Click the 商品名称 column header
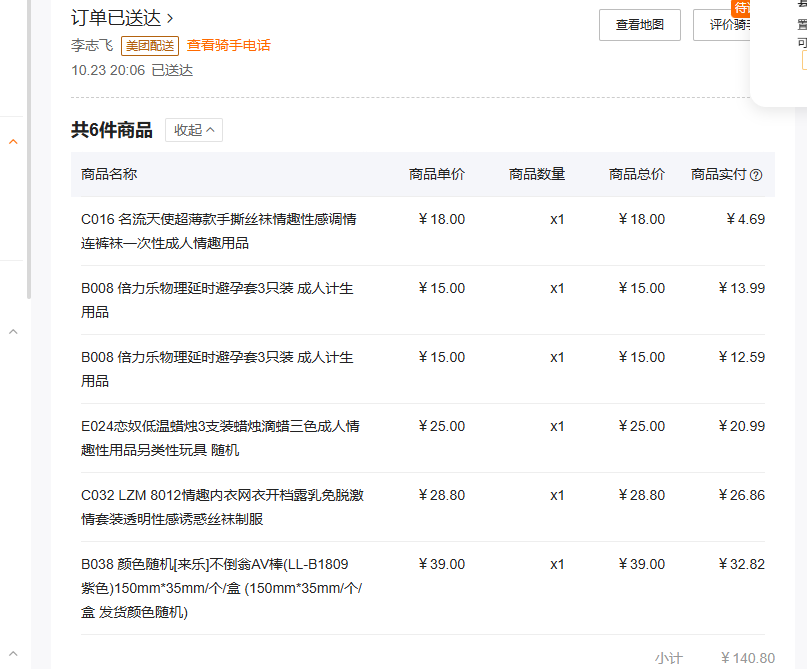 tap(109, 174)
